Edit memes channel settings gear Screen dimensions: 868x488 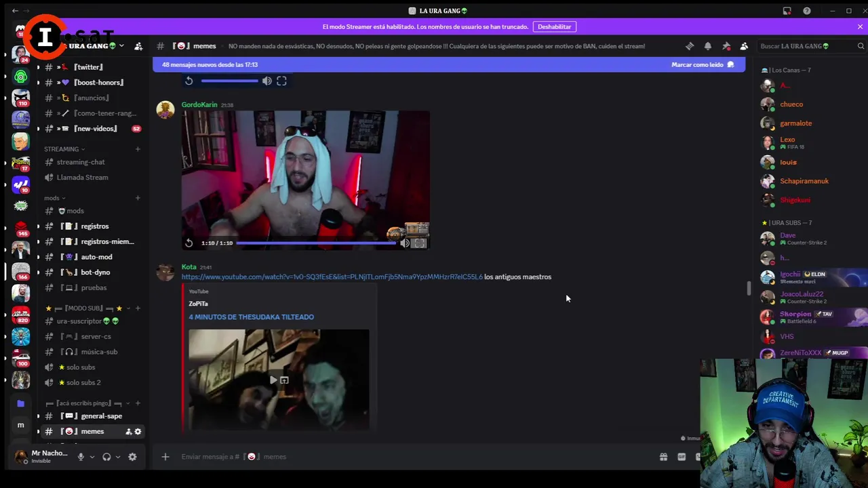(x=138, y=432)
